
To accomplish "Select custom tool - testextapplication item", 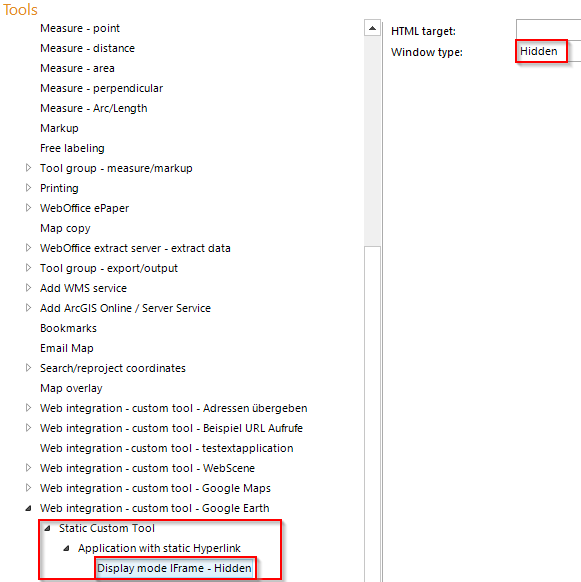I will pos(167,448).
